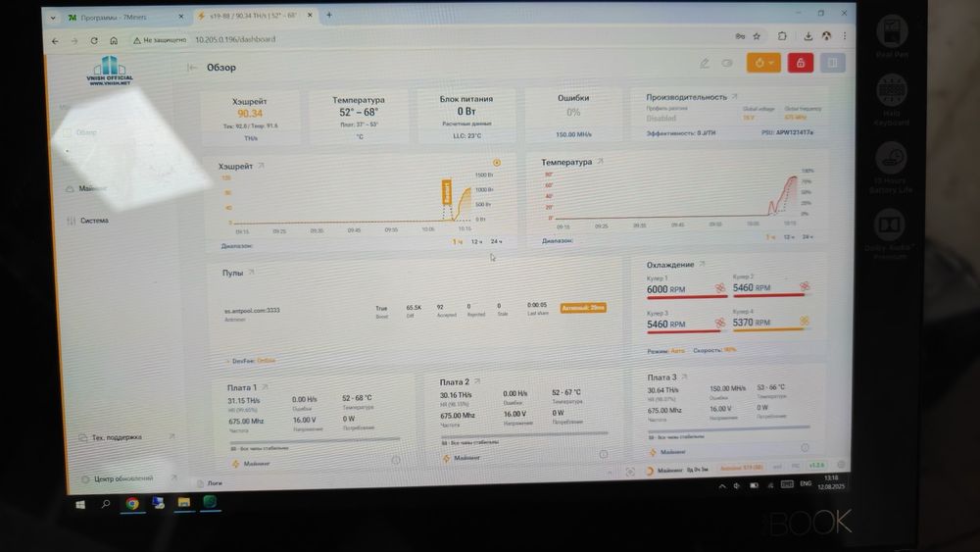Screen dimensions: 980x552
Task: Open Обзор sidebar menu item
Action: pos(80,132)
